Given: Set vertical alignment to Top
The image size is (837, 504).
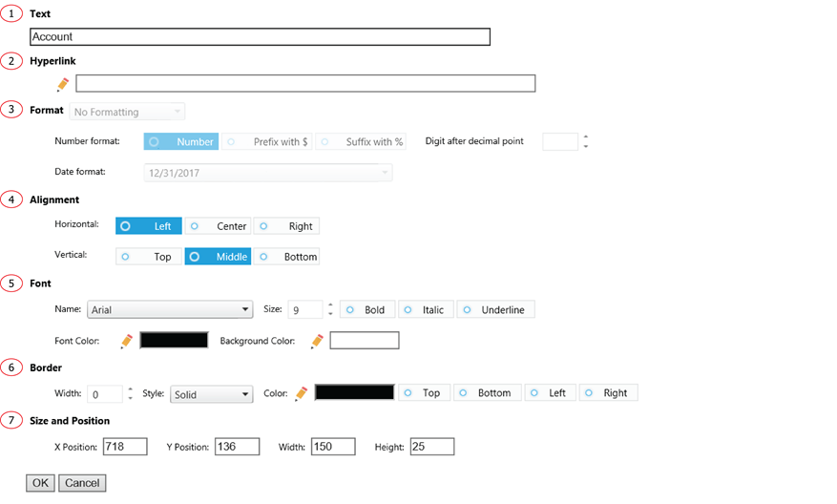Looking at the screenshot, I should (148, 257).
